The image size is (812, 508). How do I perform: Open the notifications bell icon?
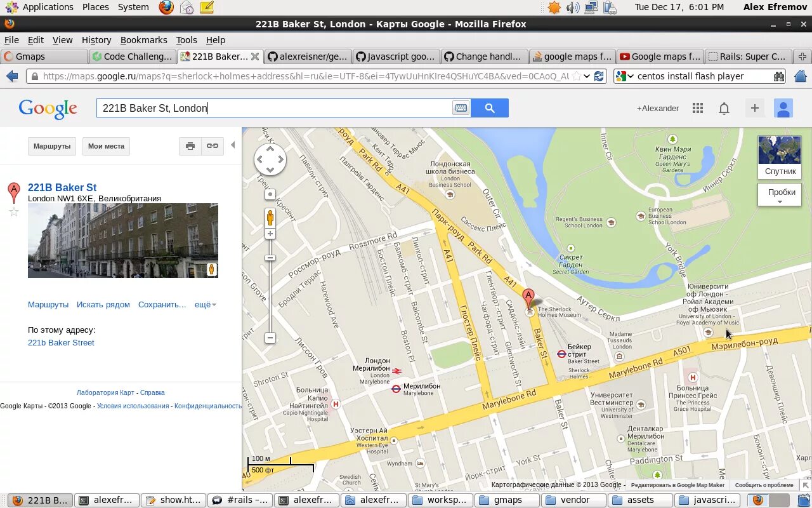click(724, 108)
